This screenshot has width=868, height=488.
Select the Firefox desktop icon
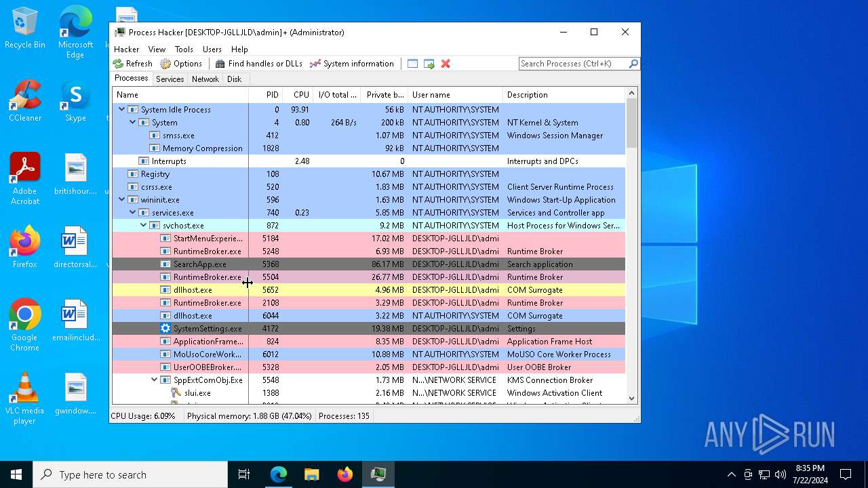tap(25, 247)
